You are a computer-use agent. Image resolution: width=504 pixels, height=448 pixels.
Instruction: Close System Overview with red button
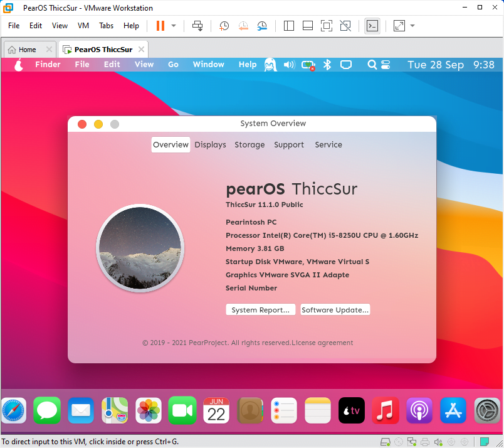tap(82, 124)
